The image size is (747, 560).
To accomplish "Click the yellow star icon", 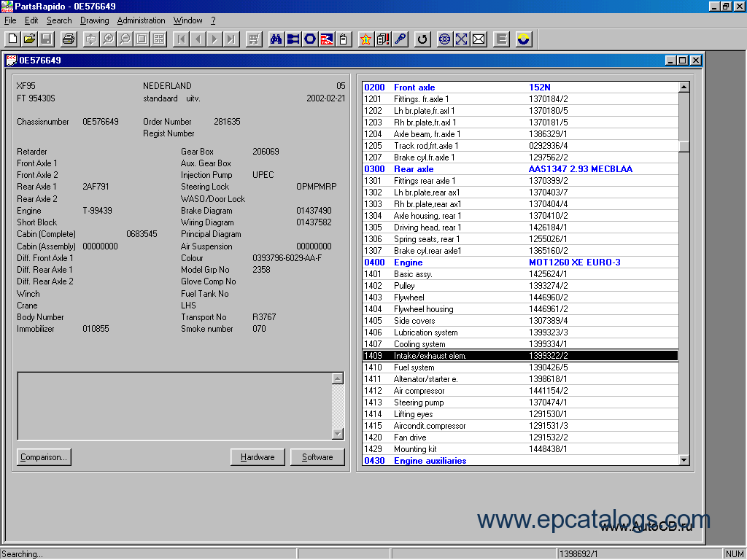I will point(365,39).
